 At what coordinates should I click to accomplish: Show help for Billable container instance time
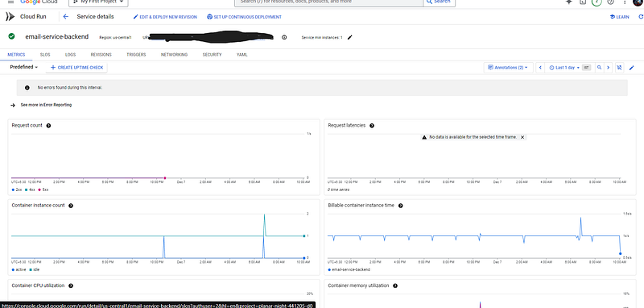400,206
